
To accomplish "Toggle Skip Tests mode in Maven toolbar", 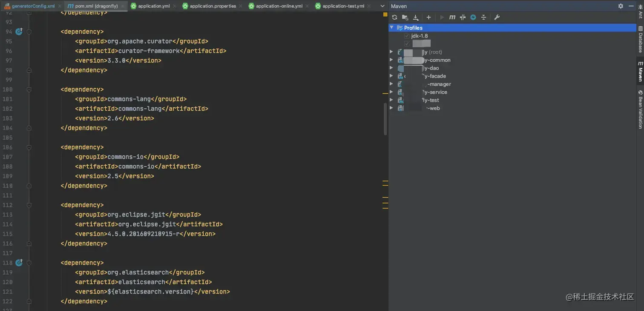I will pyautogui.click(x=473, y=17).
